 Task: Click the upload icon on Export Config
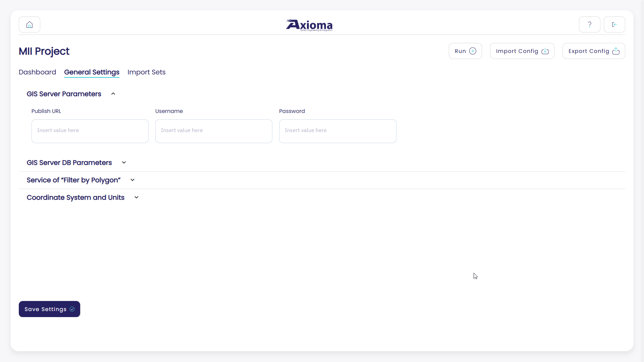pos(616,51)
